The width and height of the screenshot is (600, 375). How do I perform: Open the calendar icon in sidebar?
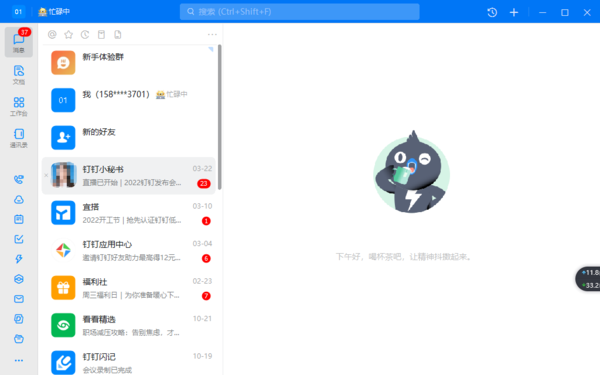tap(19, 219)
